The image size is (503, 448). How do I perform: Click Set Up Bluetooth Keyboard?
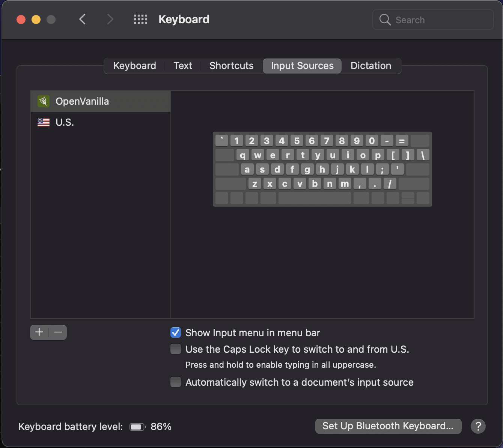coord(388,426)
